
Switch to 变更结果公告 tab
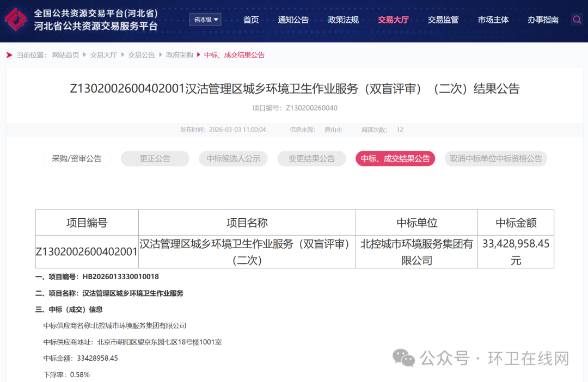tap(311, 158)
